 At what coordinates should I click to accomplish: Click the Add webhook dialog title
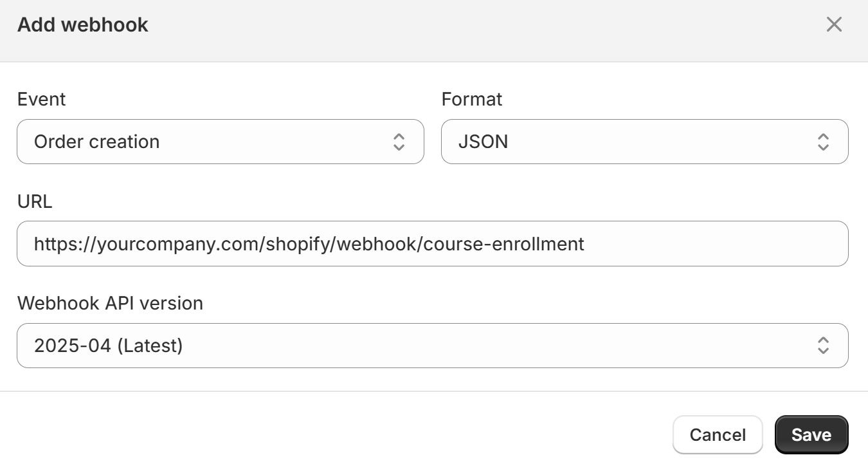pos(83,25)
